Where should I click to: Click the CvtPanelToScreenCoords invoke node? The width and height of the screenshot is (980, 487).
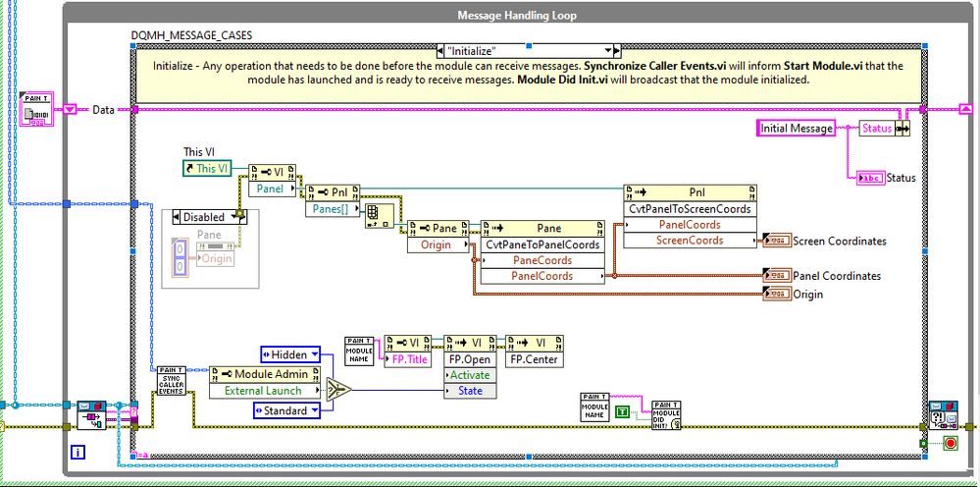point(690,216)
